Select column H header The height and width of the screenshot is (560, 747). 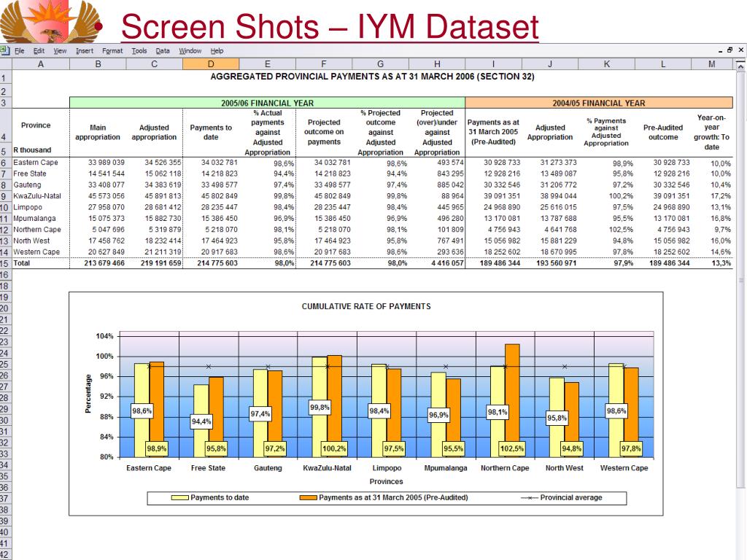pos(437,64)
